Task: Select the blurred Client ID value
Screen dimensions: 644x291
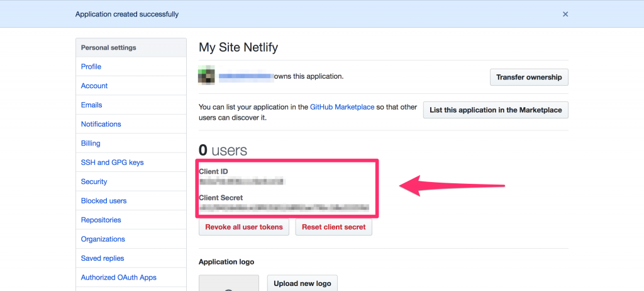Action: 241,181
